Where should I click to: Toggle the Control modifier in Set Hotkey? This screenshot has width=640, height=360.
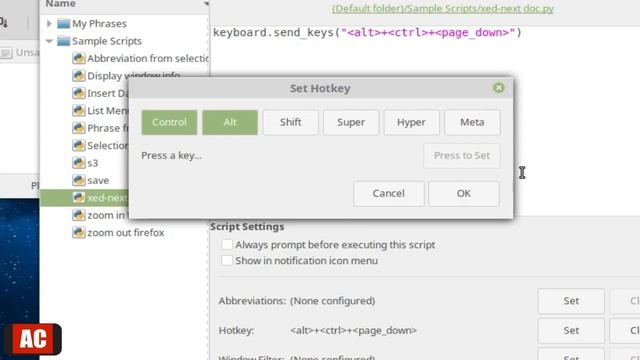(x=169, y=122)
